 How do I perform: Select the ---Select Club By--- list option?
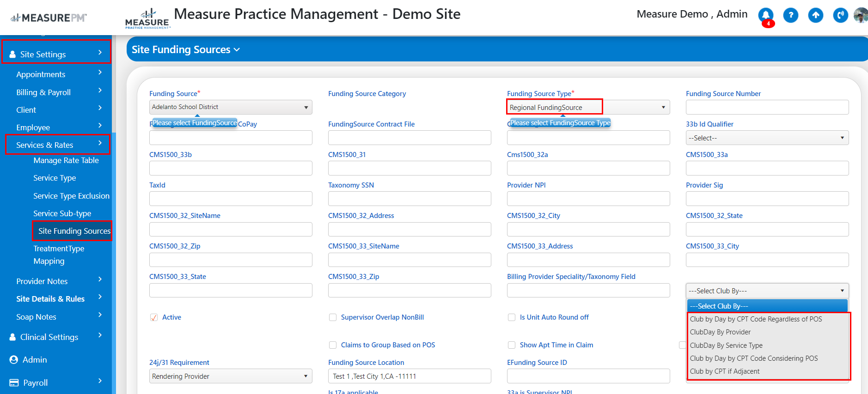pos(768,306)
